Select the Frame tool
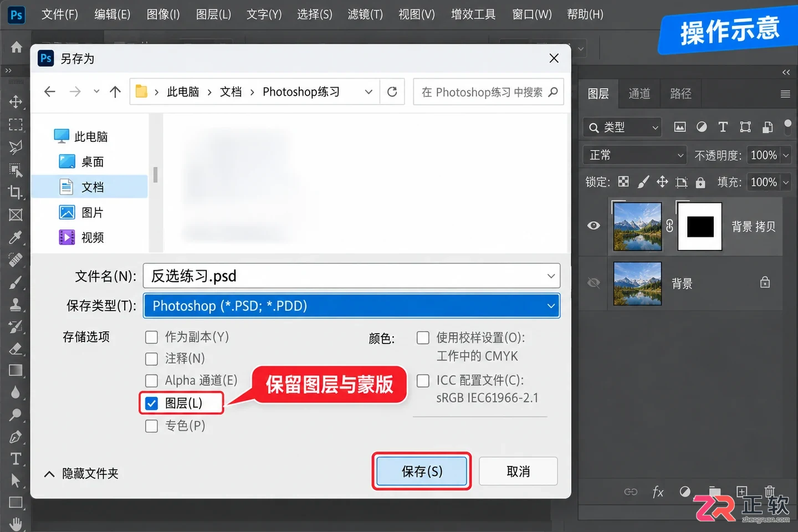The height and width of the screenshot is (532, 798). coord(16,214)
